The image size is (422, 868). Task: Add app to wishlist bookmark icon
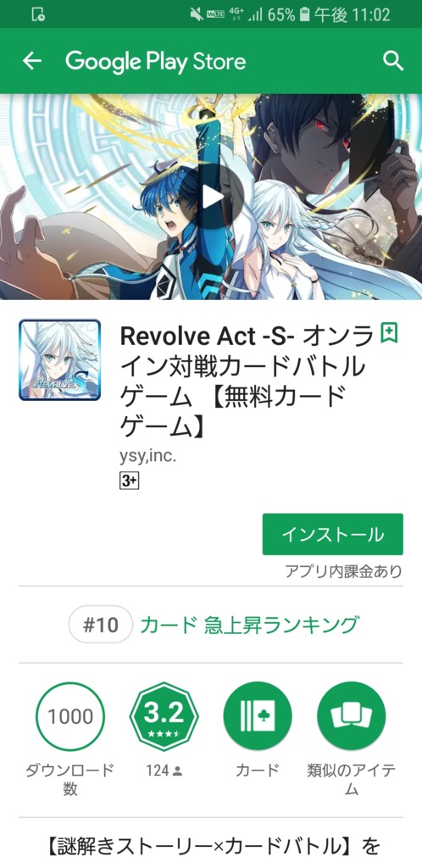click(x=389, y=334)
